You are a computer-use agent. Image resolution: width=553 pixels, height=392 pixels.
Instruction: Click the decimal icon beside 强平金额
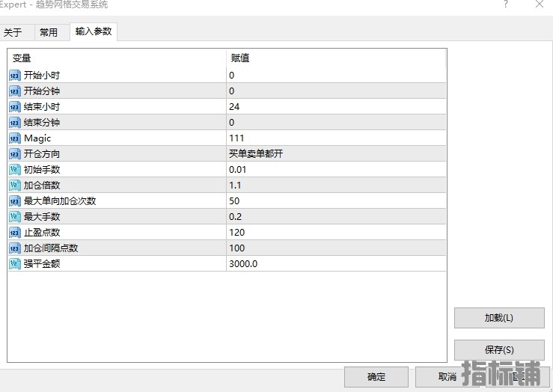pyautogui.click(x=14, y=263)
